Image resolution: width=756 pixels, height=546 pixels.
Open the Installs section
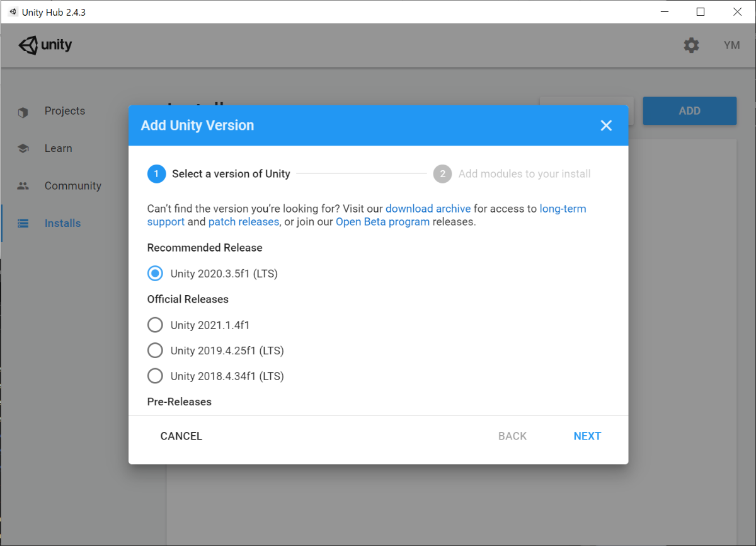coord(62,223)
